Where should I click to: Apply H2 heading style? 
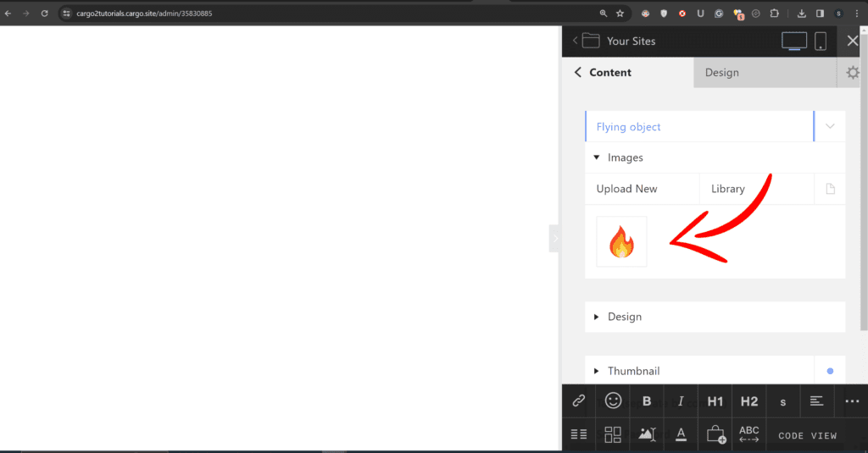[749, 401]
